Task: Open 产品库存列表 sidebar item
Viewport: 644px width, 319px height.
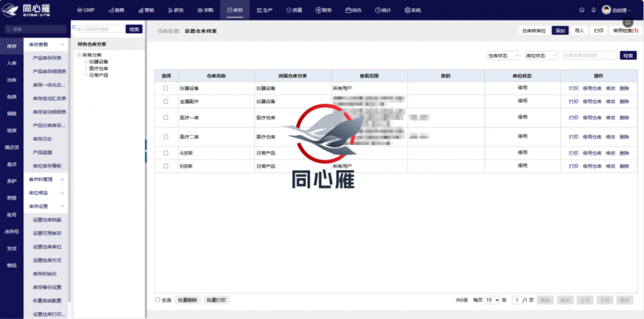Action: click(x=47, y=58)
